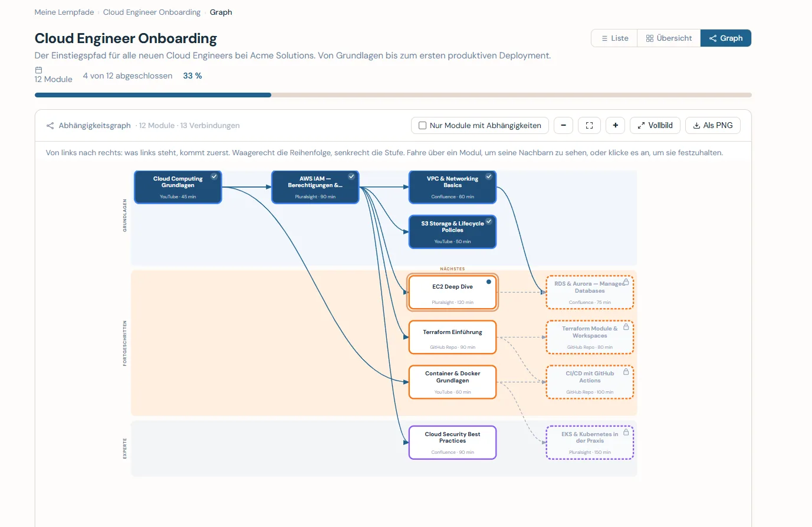Click checkmark on VPC & Networking node
Viewport: 812px width, 527px height.
click(489, 176)
